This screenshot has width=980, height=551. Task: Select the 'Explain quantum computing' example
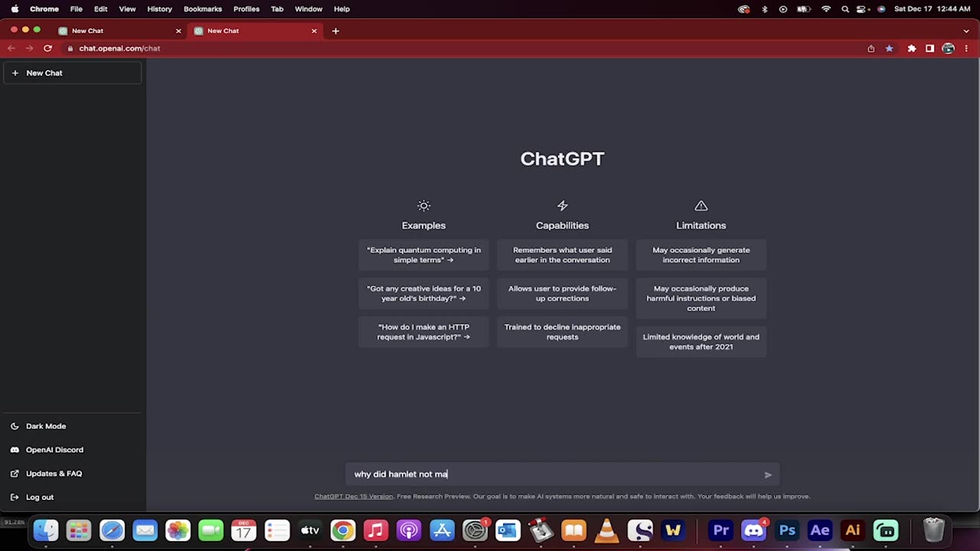coord(423,255)
